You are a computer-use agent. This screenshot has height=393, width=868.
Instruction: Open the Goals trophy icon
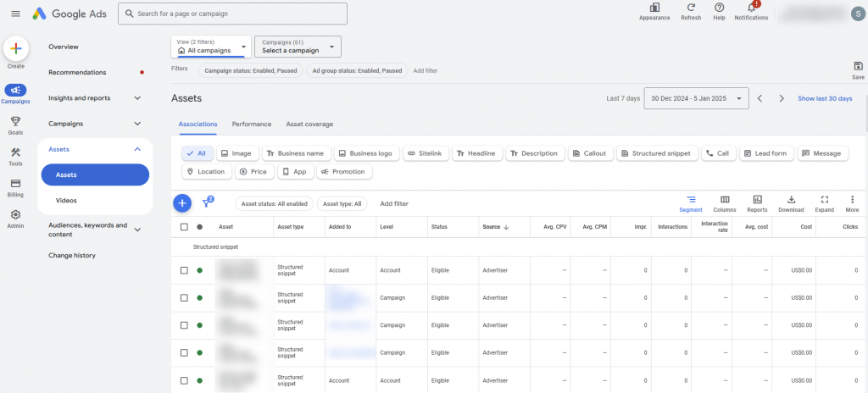[16, 121]
